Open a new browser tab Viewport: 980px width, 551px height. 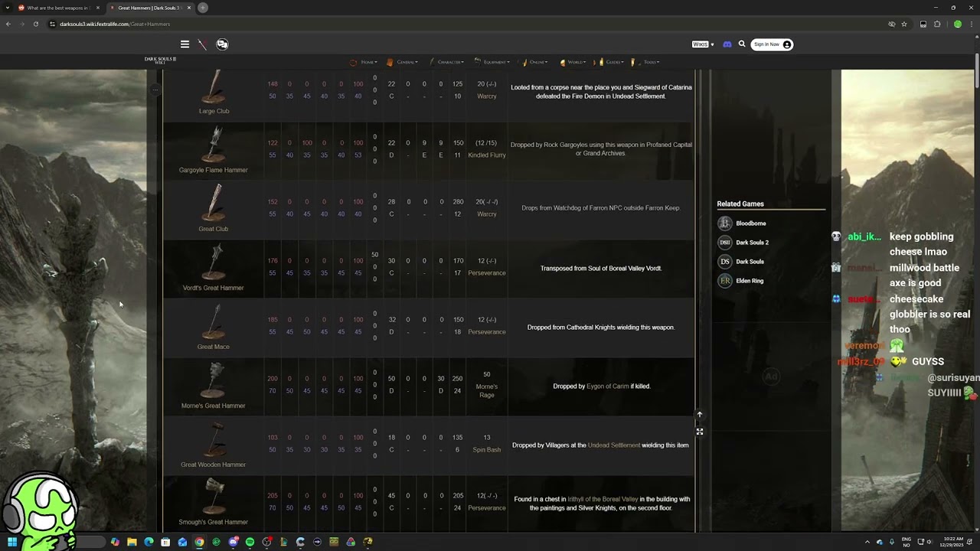pos(203,8)
